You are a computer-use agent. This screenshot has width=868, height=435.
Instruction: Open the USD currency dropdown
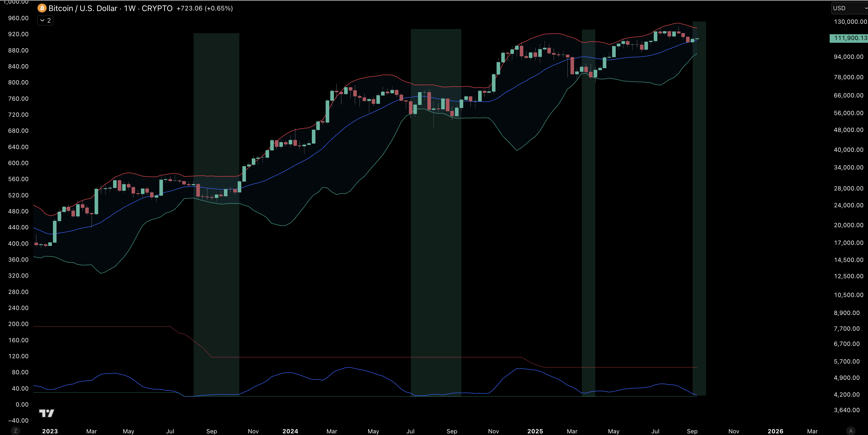848,8
